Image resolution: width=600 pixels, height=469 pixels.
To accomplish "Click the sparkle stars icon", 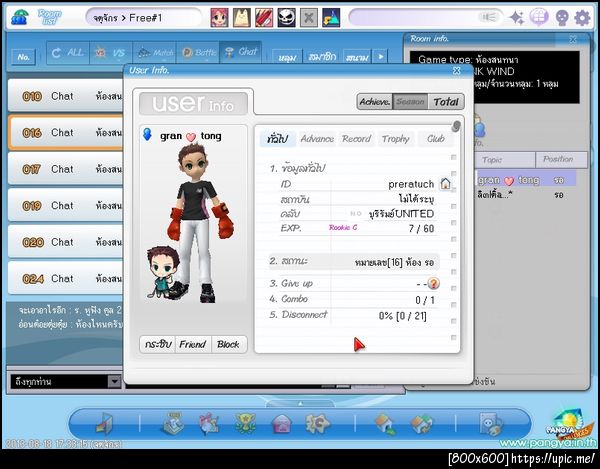I will coord(517,18).
